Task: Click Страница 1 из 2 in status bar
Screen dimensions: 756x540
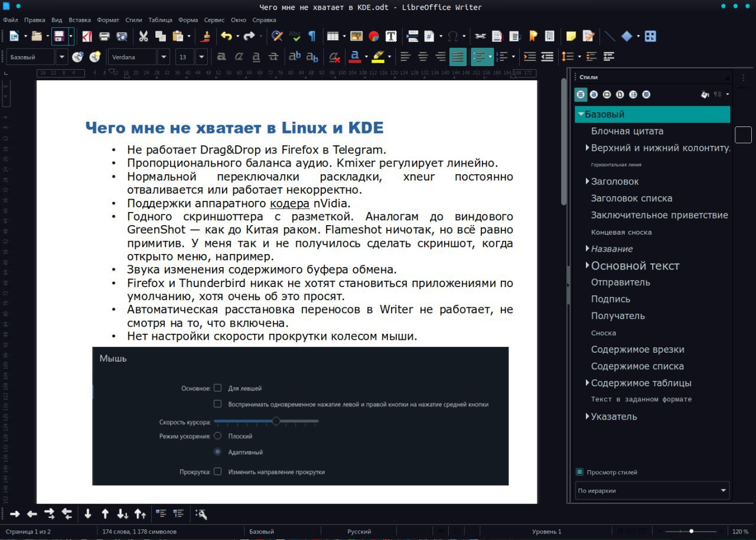Action: [28, 532]
